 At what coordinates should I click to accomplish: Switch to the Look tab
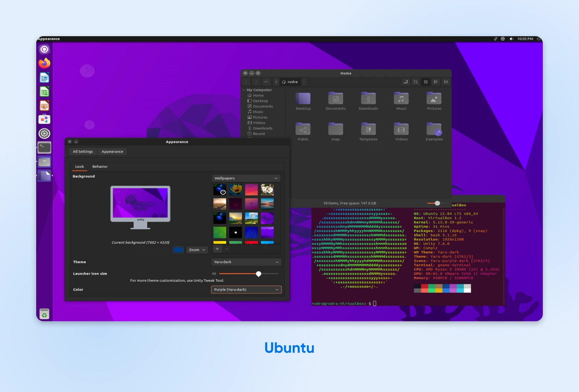point(80,167)
